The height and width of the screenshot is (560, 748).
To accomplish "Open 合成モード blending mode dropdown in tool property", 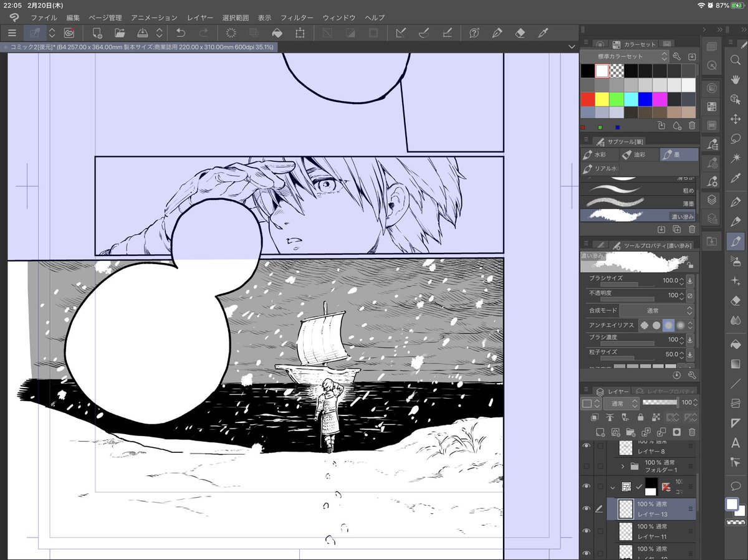I will click(x=657, y=310).
